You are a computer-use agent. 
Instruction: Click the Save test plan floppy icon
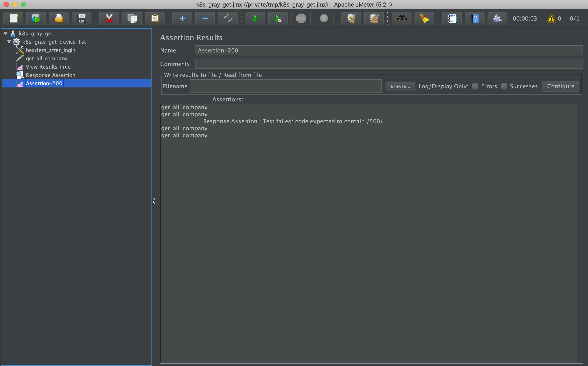(x=82, y=18)
